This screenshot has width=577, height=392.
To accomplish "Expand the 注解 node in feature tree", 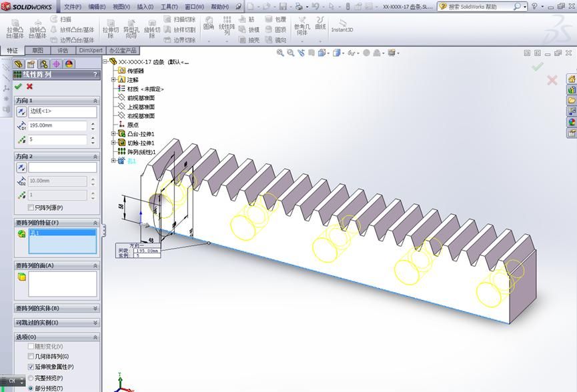I will point(113,79).
